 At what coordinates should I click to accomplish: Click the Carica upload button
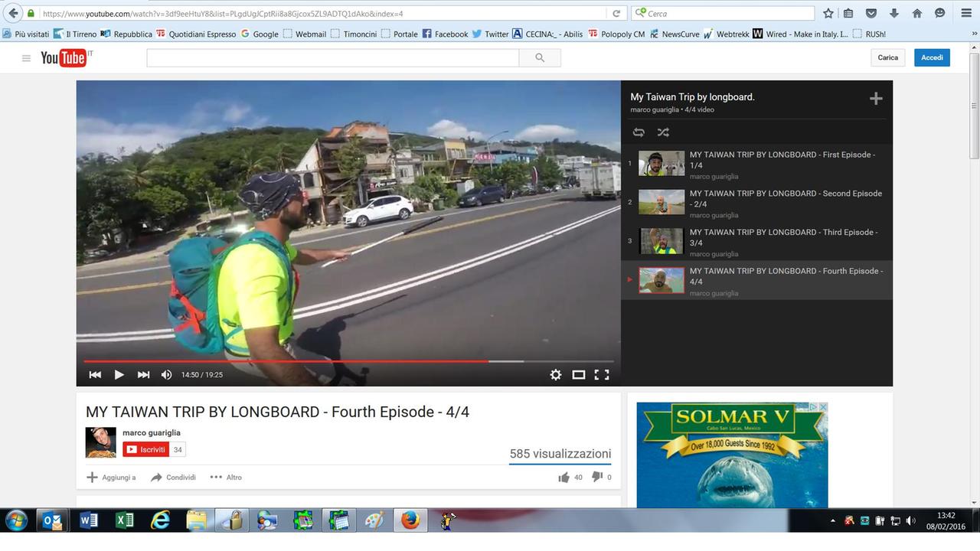888,57
